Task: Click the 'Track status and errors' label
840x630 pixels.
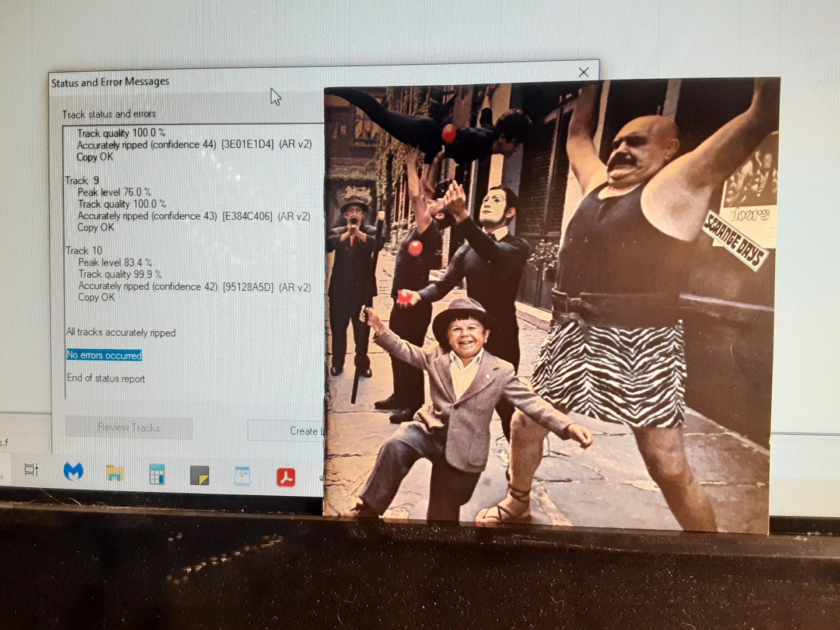Action: [x=109, y=114]
